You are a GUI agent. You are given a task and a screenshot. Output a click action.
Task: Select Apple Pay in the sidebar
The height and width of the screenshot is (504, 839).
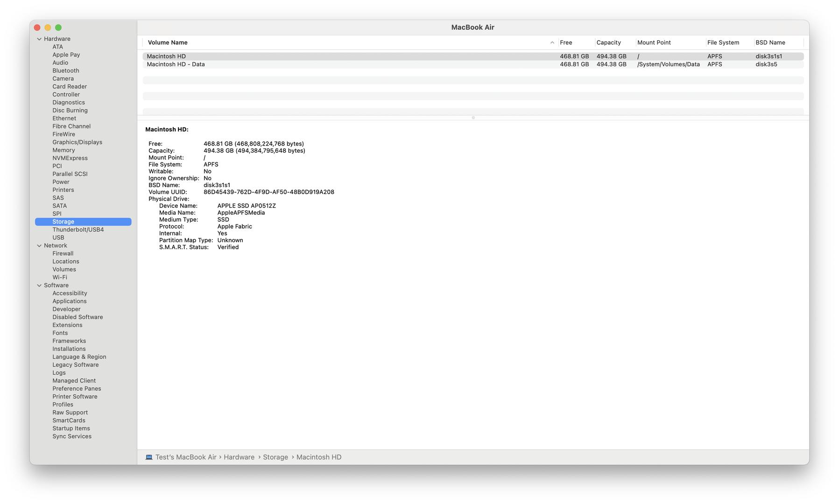coord(66,55)
